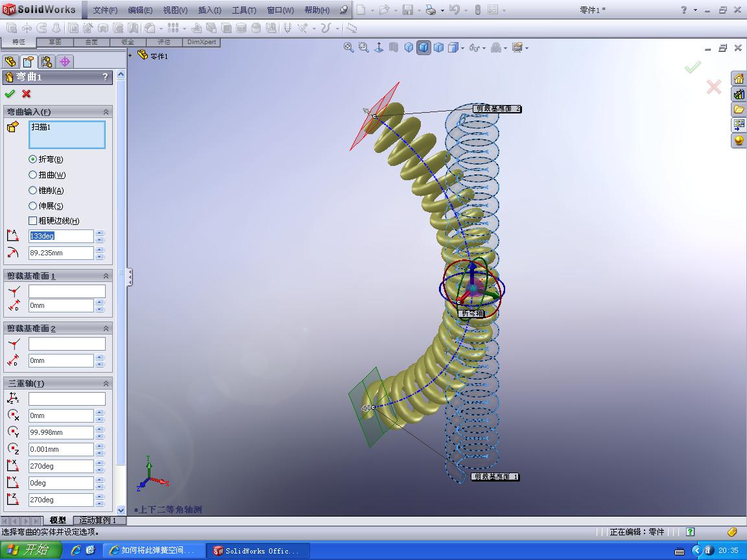Open the 文件(F) menu
The width and height of the screenshot is (747, 560).
point(105,10)
